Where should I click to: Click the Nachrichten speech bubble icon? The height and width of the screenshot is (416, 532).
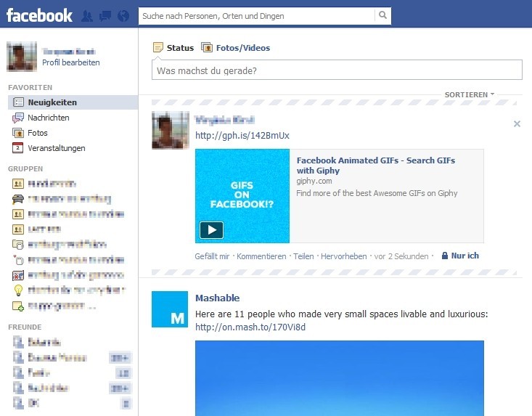(x=18, y=118)
